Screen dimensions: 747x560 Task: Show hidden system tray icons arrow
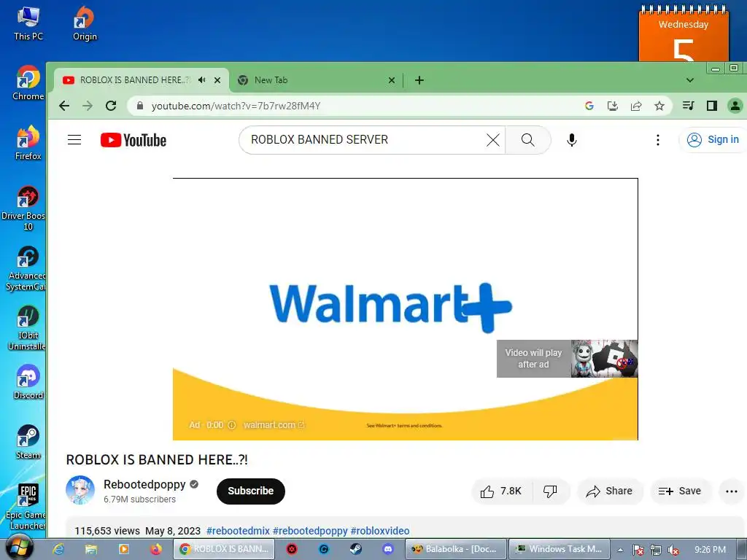click(620, 550)
